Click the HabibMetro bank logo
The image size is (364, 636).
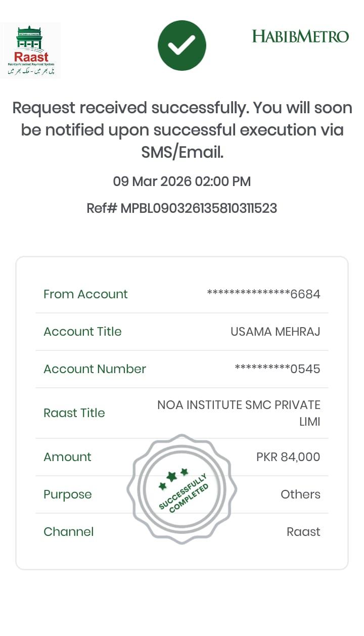tap(300, 36)
